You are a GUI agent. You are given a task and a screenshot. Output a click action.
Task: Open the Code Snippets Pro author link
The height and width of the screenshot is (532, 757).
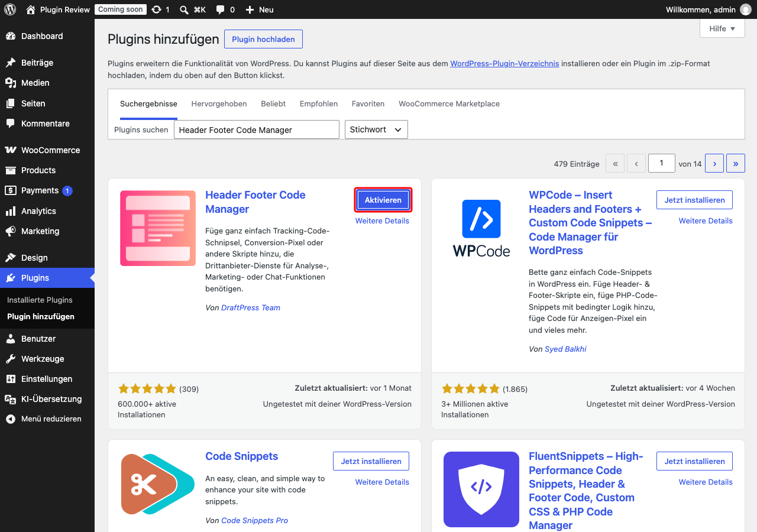tap(254, 520)
